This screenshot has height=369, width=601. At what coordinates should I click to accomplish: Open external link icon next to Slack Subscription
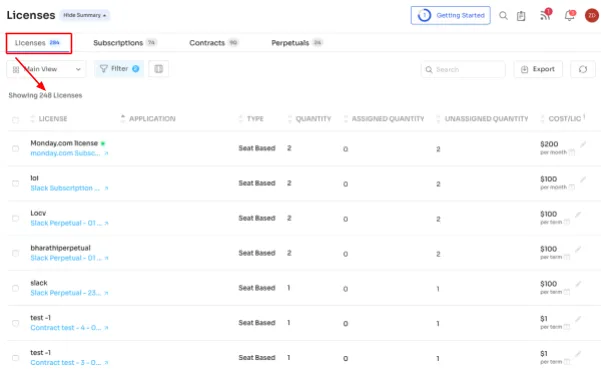click(x=106, y=189)
